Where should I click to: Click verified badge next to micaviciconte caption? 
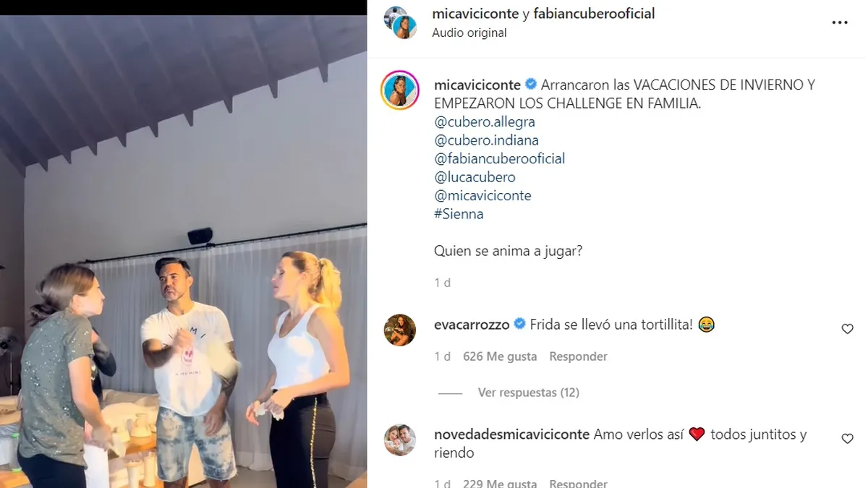click(x=530, y=85)
